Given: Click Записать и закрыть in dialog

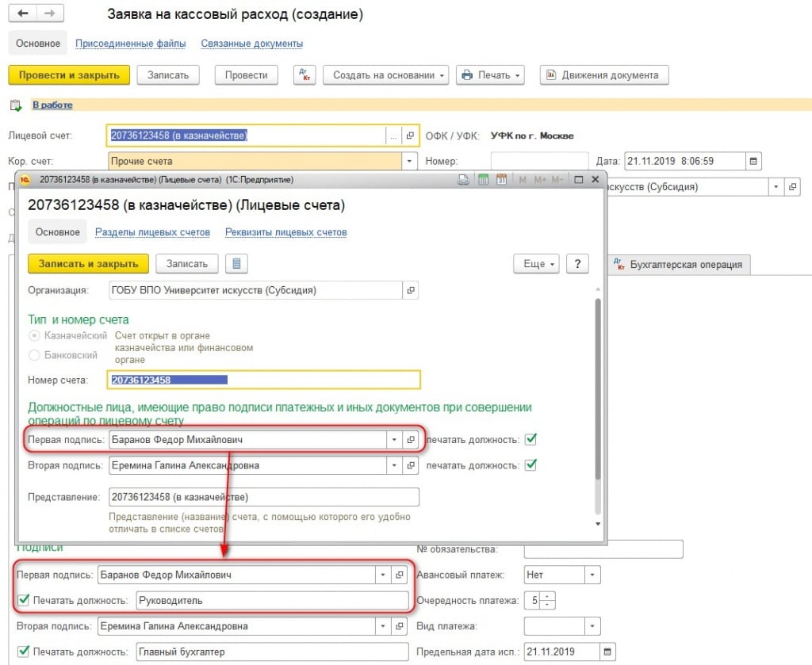Looking at the screenshot, I should pos(88,263).
